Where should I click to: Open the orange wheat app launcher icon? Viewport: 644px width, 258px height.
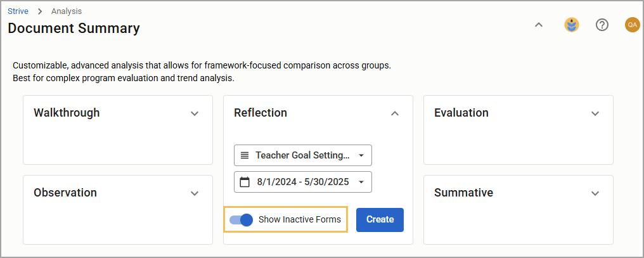tap(571, 25)
